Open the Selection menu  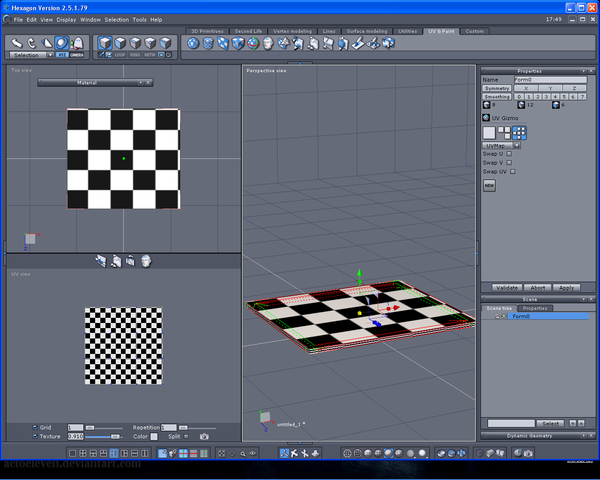pyautogui.click(x=117, y=20)
